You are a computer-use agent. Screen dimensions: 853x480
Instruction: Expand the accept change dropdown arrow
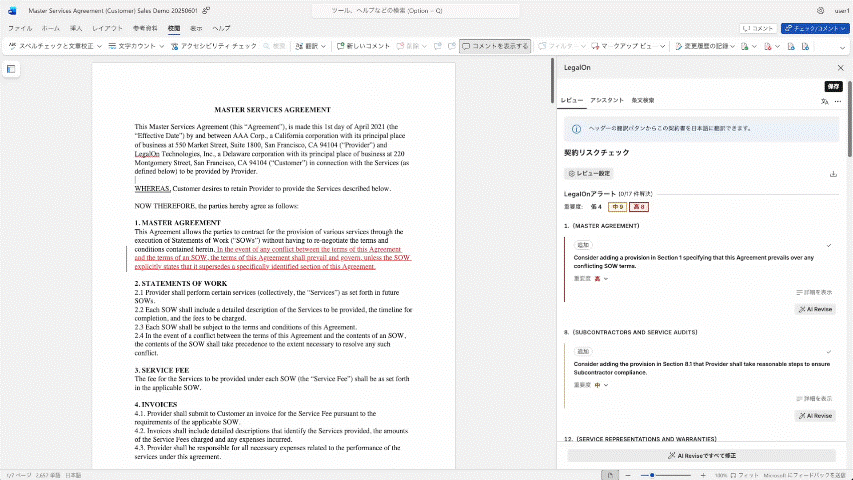click(x=755, y=46)
